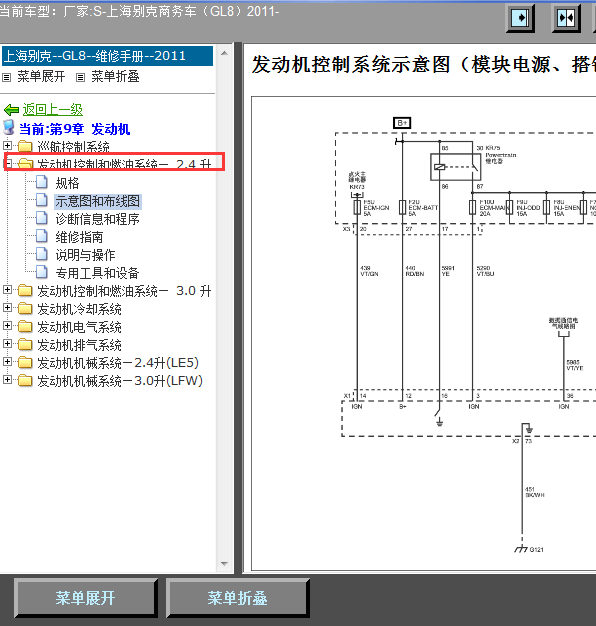Click folder icon of 发动机控制和燃油系统 2.4 升

(x=25, y=163)
